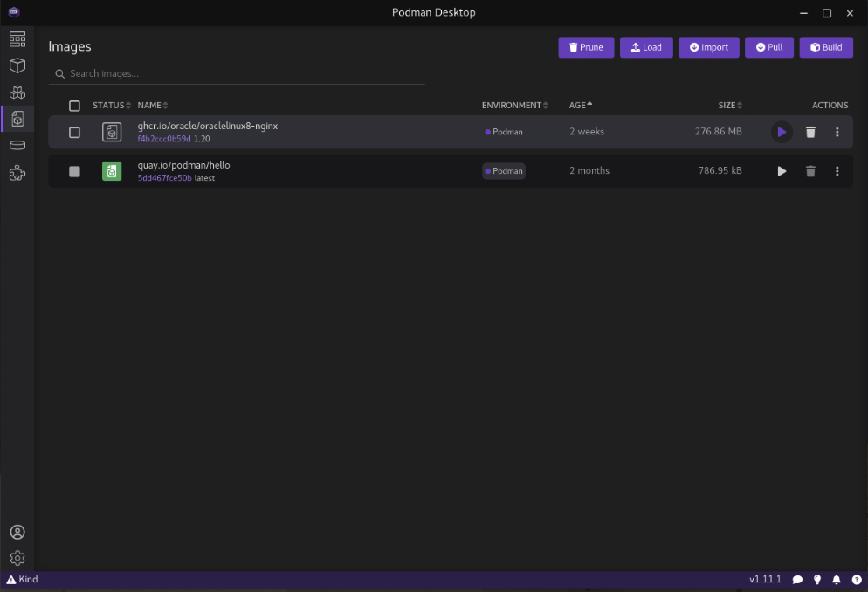The image size is (868, 592).
Task: Sort images by Environment column
Action: [514, 105]
